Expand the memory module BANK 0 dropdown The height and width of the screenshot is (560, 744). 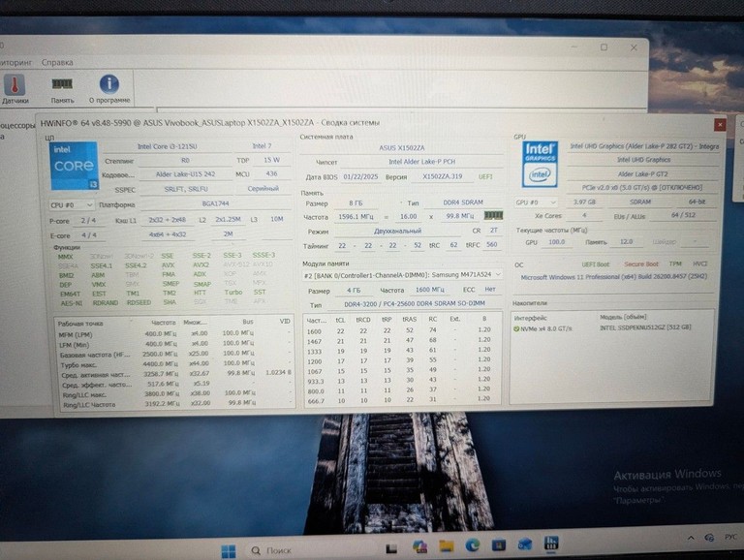coord(402,275)
